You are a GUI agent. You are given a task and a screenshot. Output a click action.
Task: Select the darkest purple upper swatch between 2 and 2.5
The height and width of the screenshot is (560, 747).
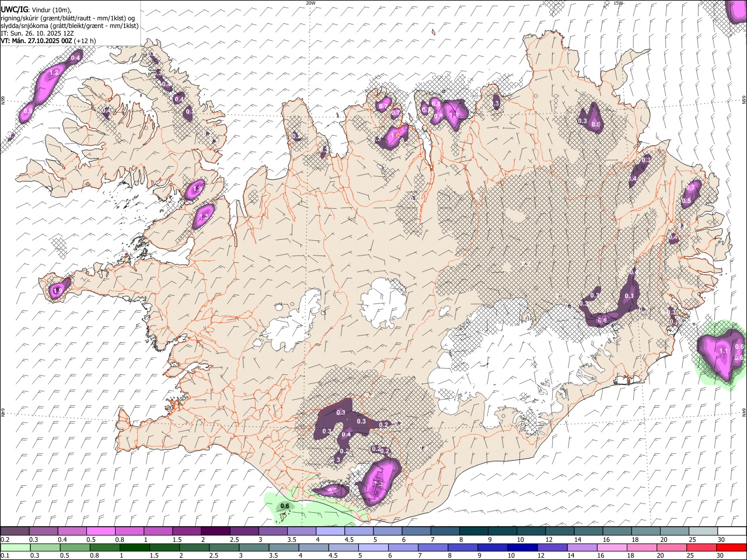click(215, 531)
